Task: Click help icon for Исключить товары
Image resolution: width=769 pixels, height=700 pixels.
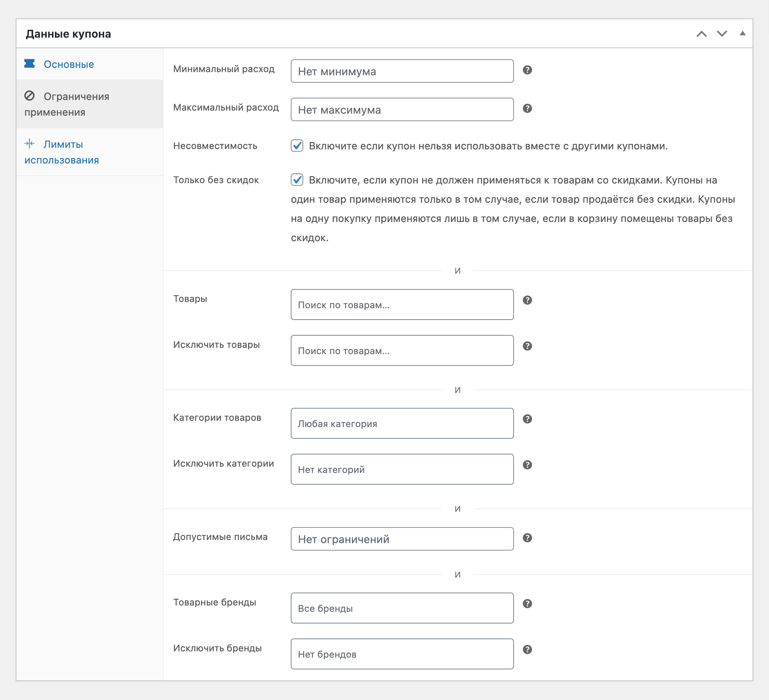Action: click(527, 346)
